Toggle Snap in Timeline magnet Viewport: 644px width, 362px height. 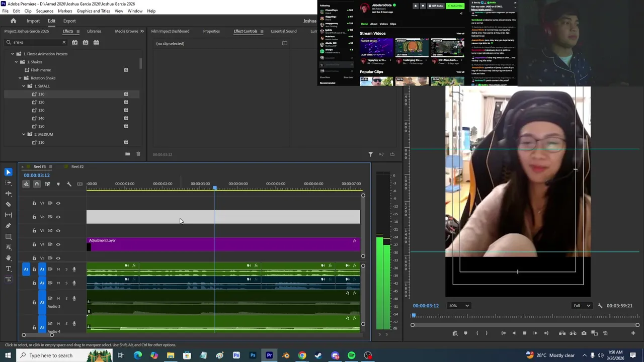point(37,184)
